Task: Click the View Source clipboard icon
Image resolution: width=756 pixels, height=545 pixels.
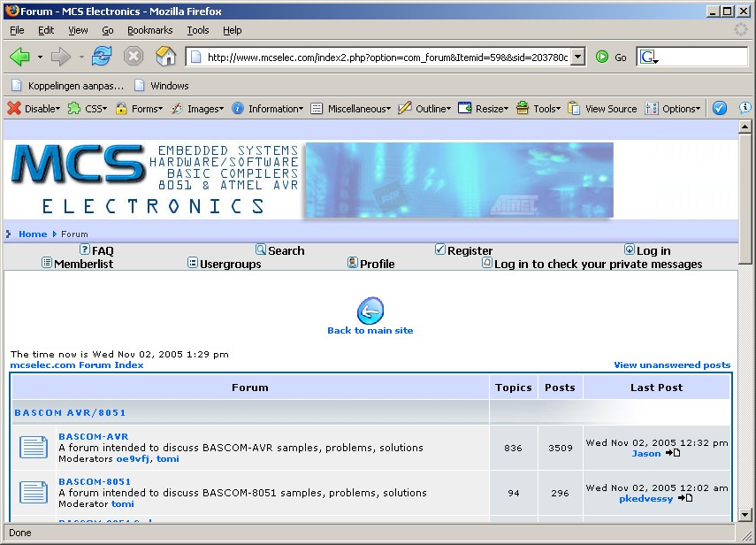Action: [x=574, y=108]
